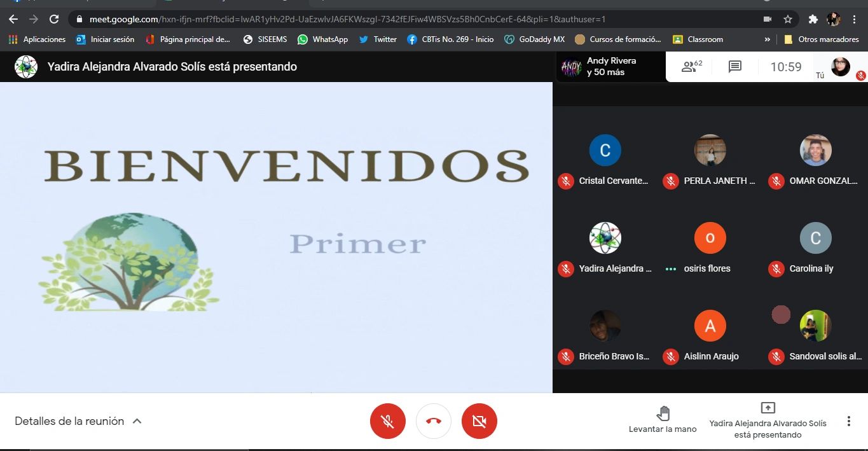Expand Detalles de la reunión panel
868x451 pixels.
(x=78, y=421)
